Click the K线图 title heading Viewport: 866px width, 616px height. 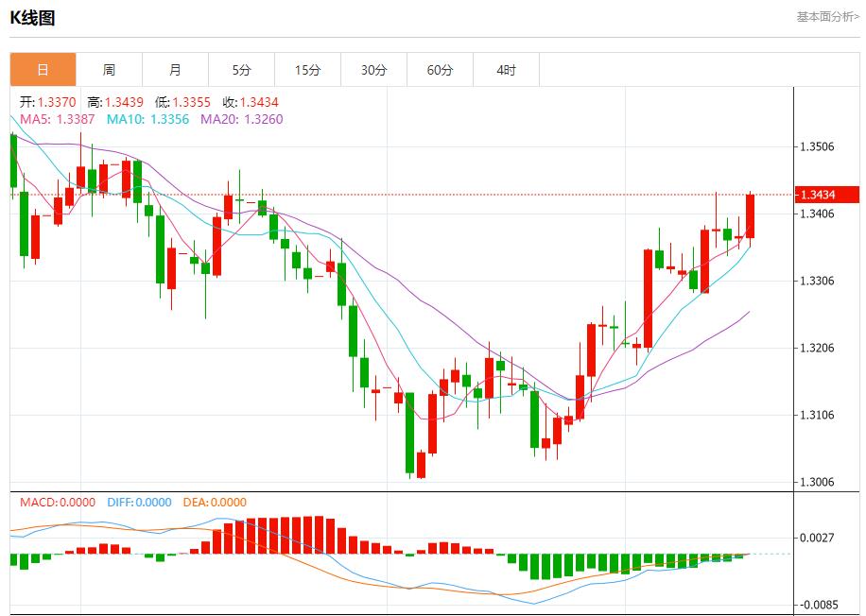click(32, 17)
